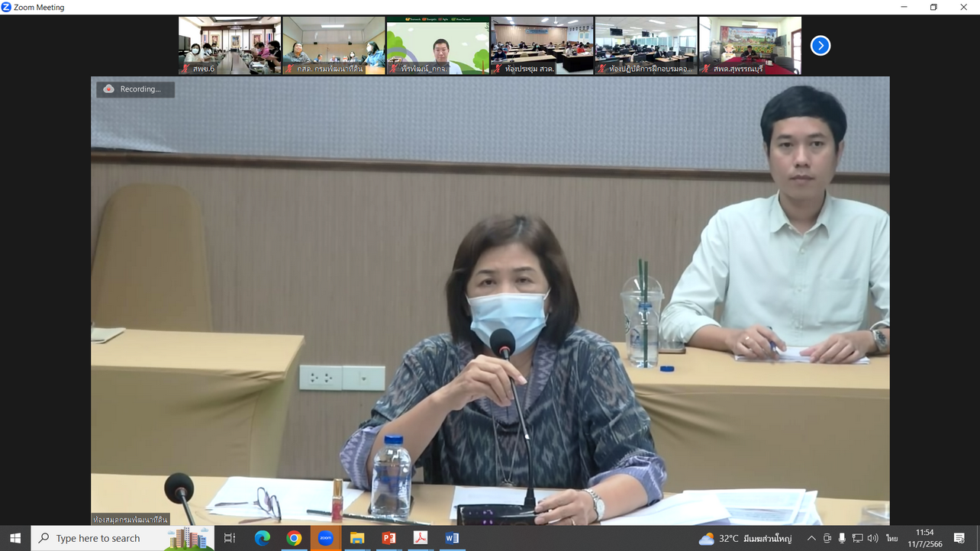Image resolution: width=980 pixels, height=551 pixels.
Task: Open File Explorer from taskbar
Action: point(357,538)
